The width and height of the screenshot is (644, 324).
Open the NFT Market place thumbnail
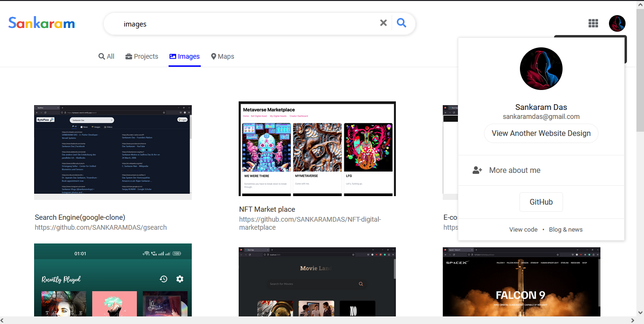317,148
